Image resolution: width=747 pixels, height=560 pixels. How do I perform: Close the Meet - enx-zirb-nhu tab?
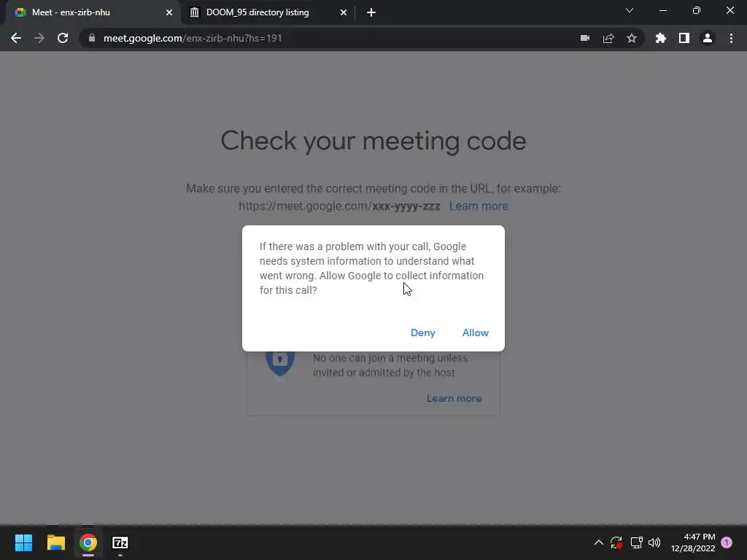(169, 12)
